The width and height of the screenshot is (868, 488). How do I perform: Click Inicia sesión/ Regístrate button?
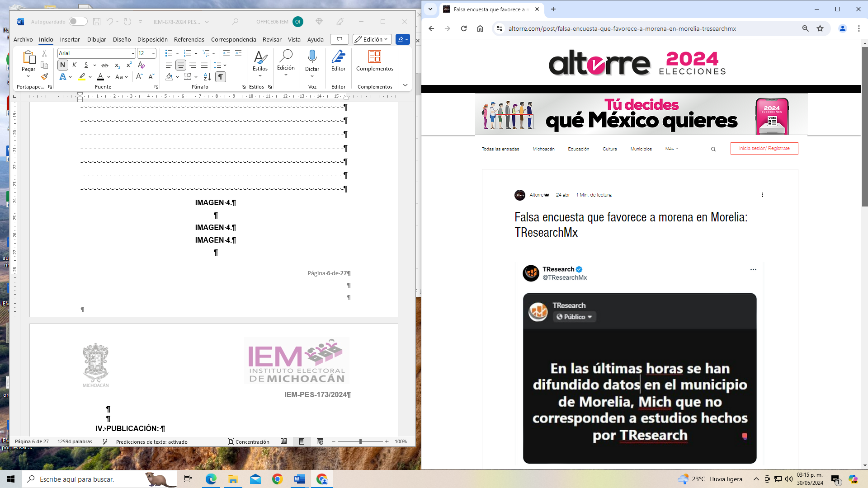(x=764, y=148)
